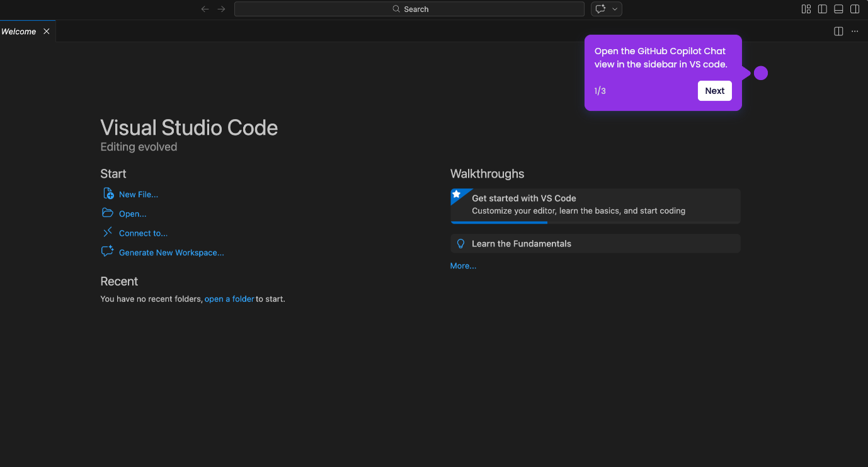Click the Open... link under Start

132,214
